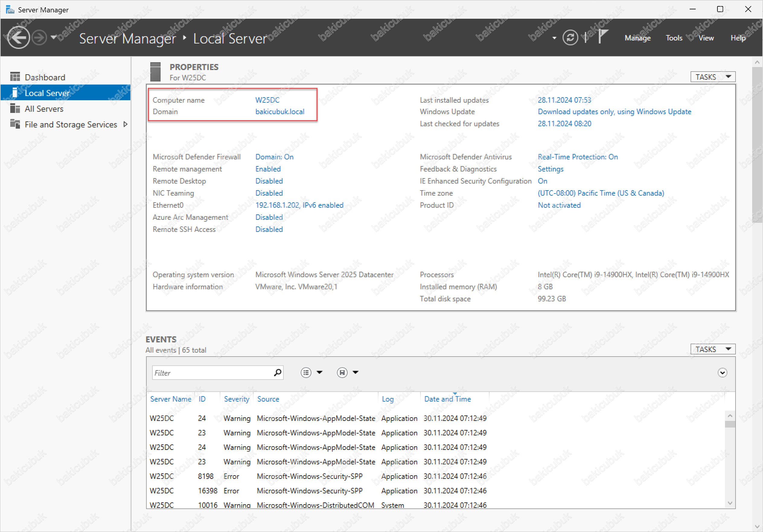Image resolution: width=763 pixels, height=532 pixels.
Task: Open the Tools menu
Action: pyautogui.click(x=674, y=38)
